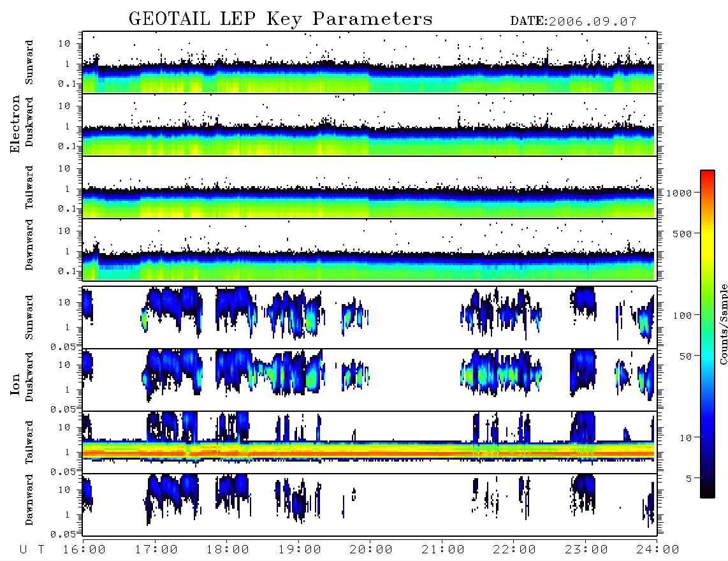Click the "21:00" time tick label

tap(444, 550)
